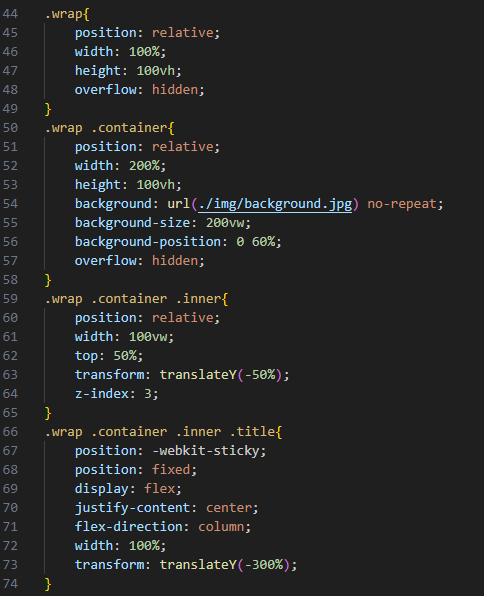Click the 'transform: translateY(-50%);' declaration
The width and height of the screenshot is (484, 596).
(182, 375)
